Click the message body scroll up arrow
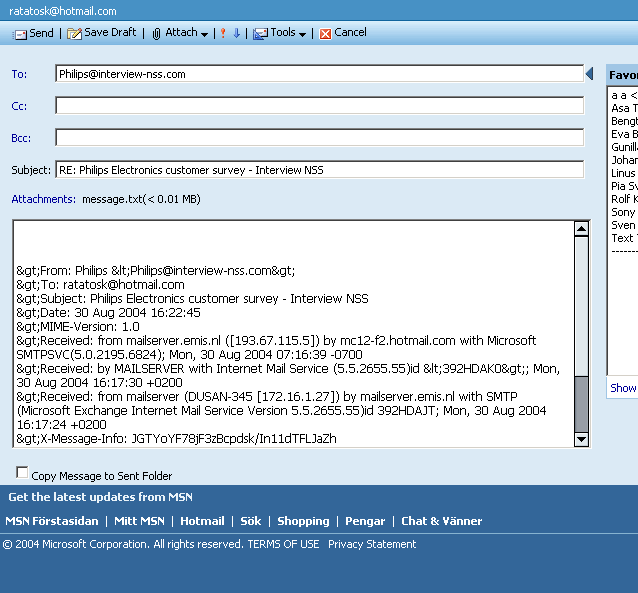Viewport: 638px width, 593px height. point(581,229)
